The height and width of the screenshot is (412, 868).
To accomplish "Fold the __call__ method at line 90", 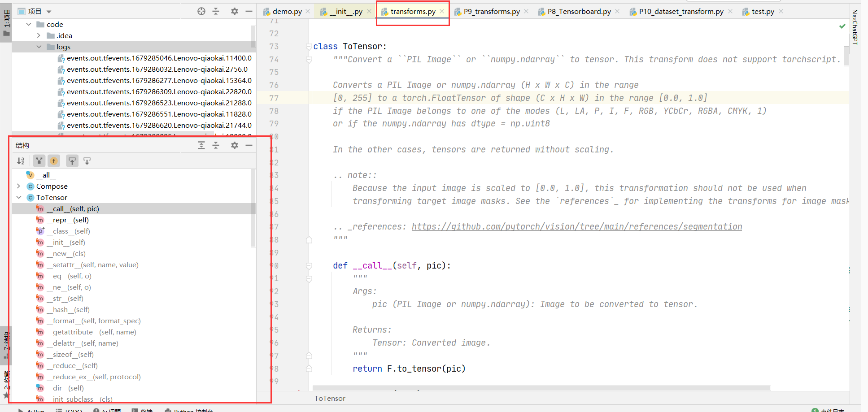I will pyautogui.click(x=309, y=266).
